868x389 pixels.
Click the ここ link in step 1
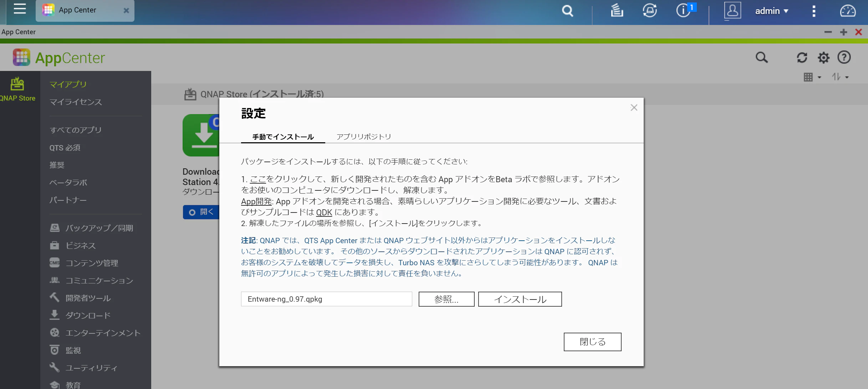click(258, 179)
